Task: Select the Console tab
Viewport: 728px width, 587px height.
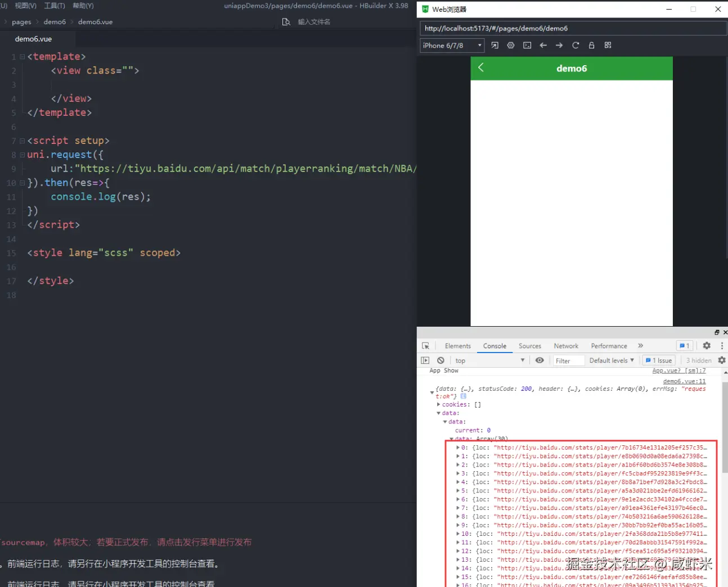Action: [x=495, y=346]
